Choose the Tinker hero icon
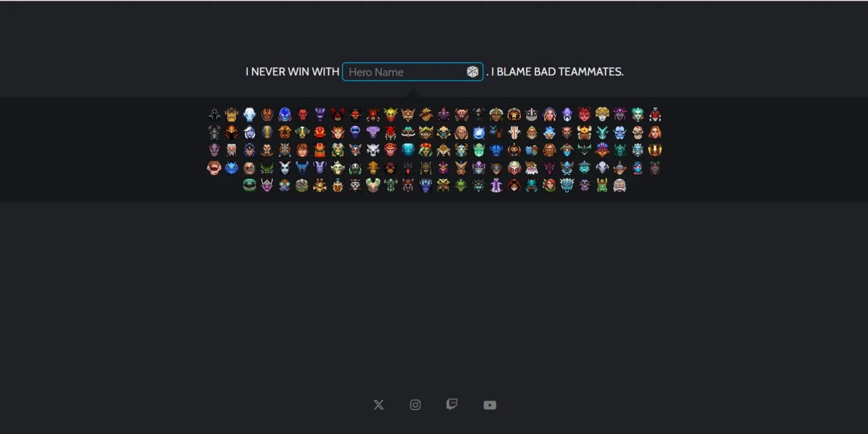 tap(285, 185)
